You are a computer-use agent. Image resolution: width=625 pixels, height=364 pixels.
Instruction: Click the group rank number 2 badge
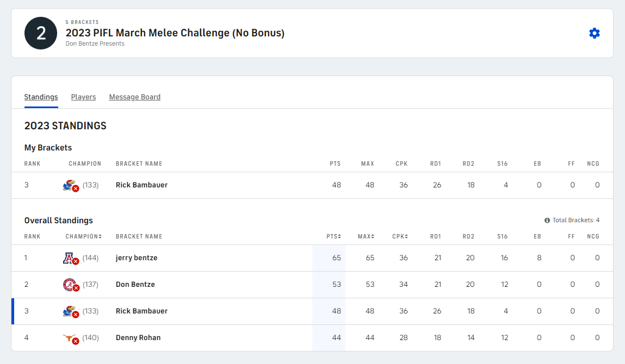click(41, 33)
